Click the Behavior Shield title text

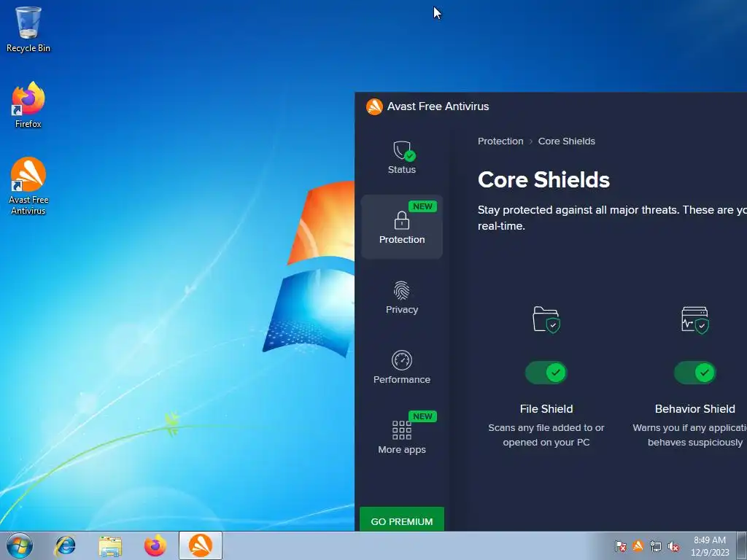point(695,409)
